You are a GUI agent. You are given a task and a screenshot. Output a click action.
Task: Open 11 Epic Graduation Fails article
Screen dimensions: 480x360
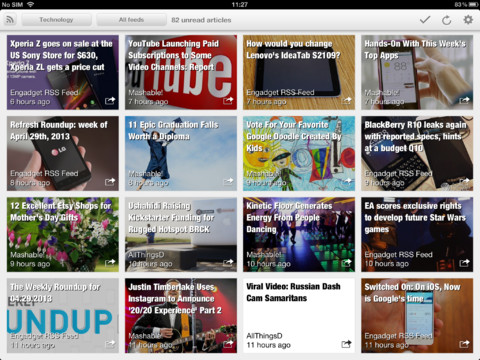pyautogui.click(x=181, y=153)
